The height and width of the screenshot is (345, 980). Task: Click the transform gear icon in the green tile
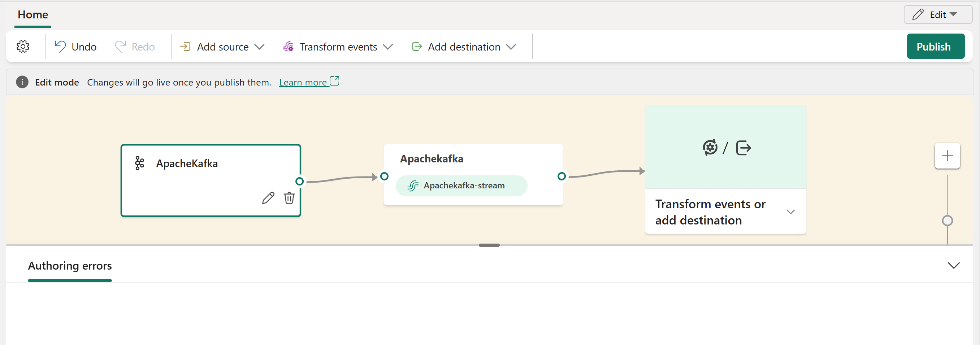point(710,148)
